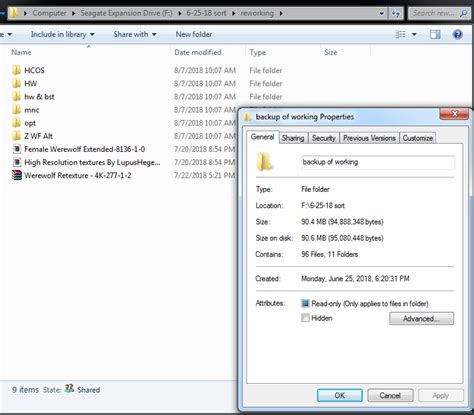Screen dimensions: 474x415
Task: Expand the view options dropdown arrow
Action: point(414,34)
